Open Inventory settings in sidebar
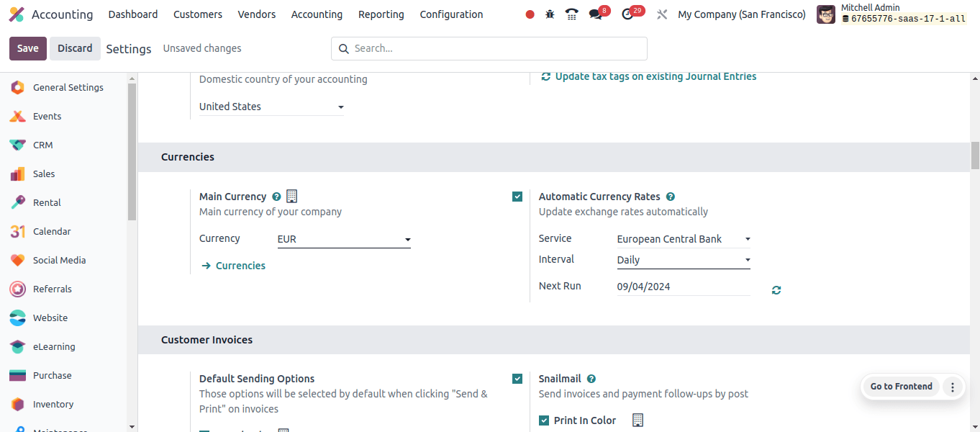Screen dimensions: 980x432 click(x=63, y=404)
